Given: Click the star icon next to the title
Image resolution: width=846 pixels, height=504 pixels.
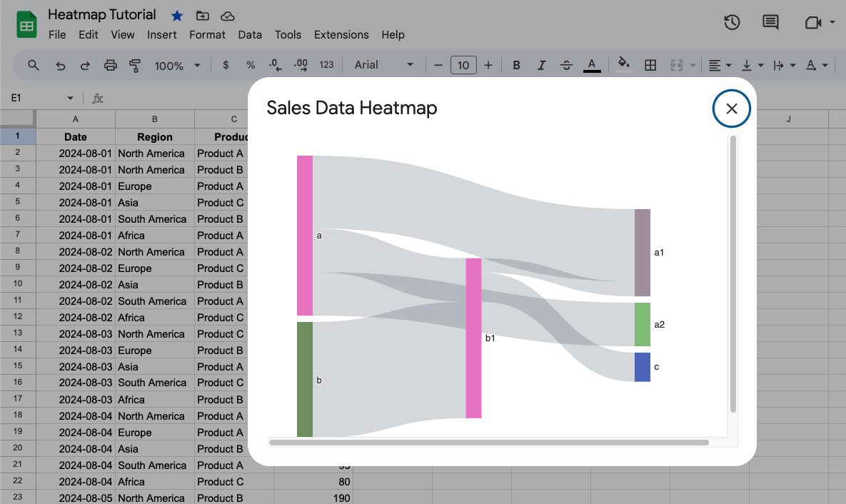Looking at the screenshot, I should click(x=176, y=15).
